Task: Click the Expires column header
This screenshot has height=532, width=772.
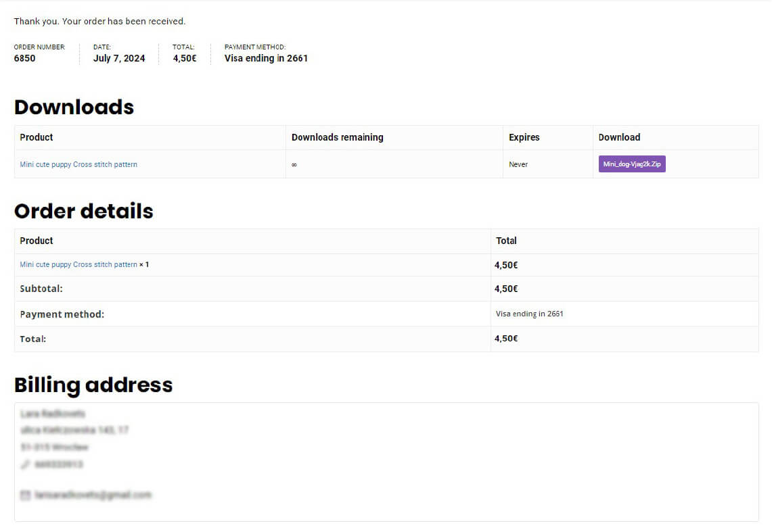Action: [524, 137]
